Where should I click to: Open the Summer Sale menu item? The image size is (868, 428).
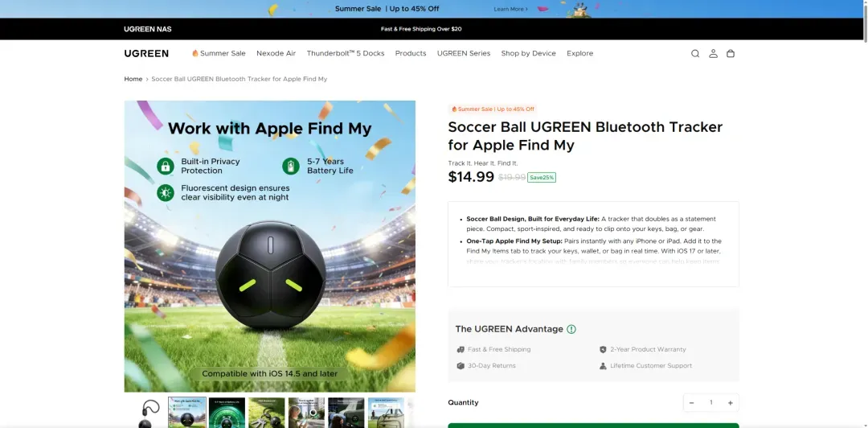(219, 53)
